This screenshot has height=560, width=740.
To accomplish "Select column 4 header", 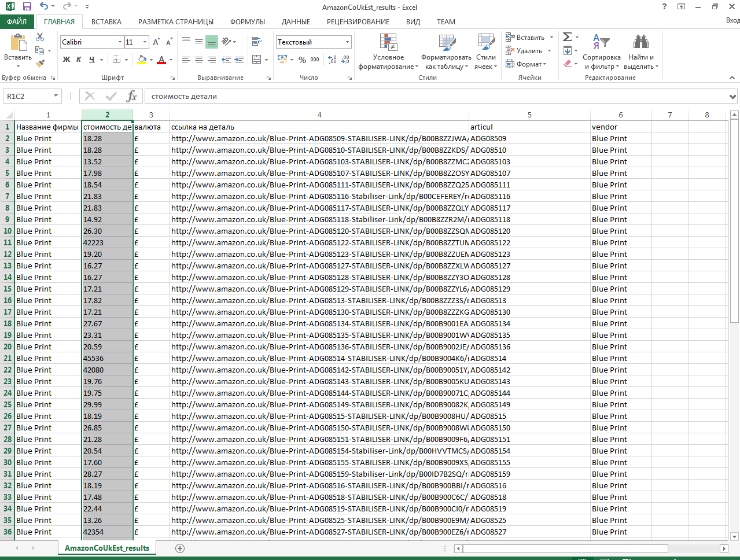I will click(x=319, y=115).
